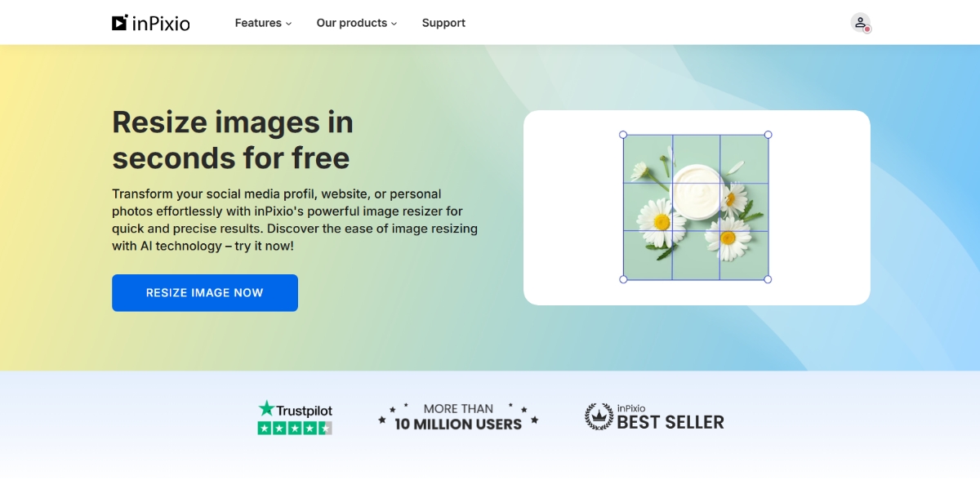Click the heading 'Resize images in seconds for free'
Viewport: 980px width, 498px height.
[233, 140]
